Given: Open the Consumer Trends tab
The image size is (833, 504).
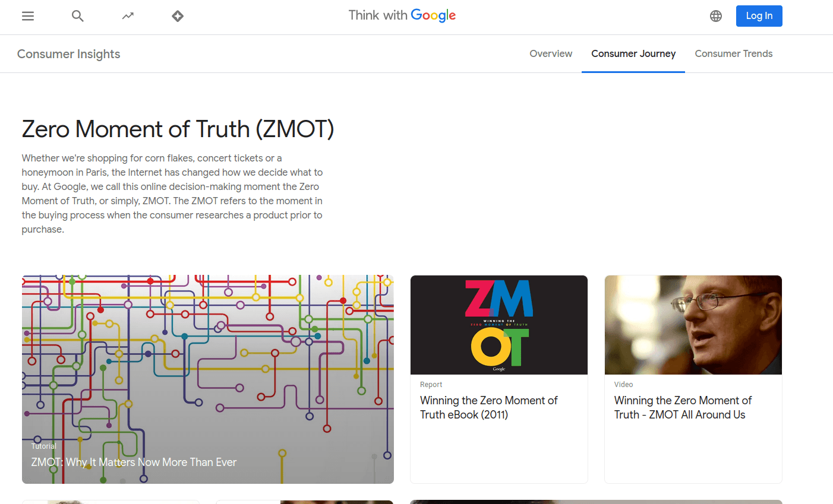Looking at the screenshot, I should 733,53.
